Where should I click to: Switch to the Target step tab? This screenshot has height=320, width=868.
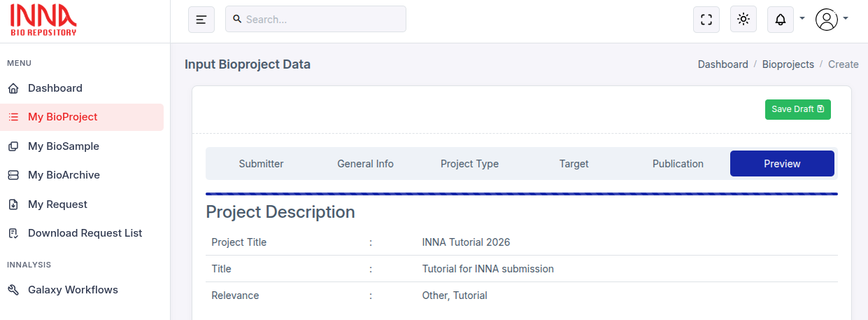(x=574, y=164)
